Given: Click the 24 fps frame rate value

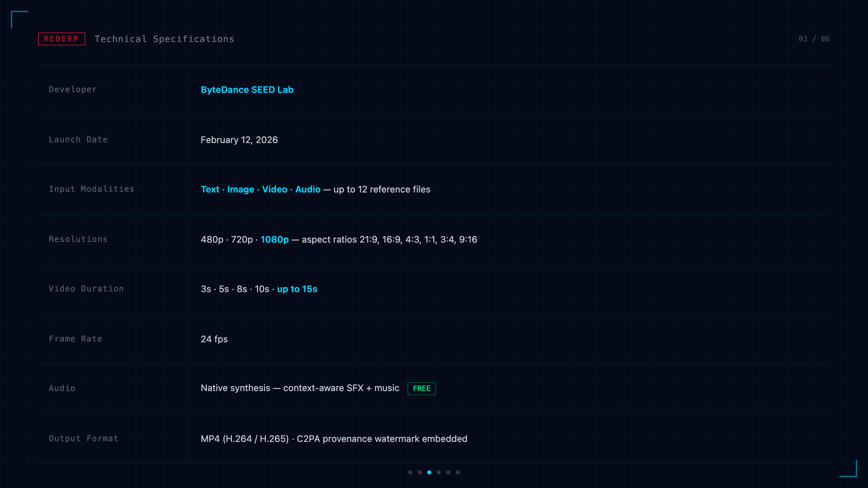Looking at the screenshot, I should 214,339.
